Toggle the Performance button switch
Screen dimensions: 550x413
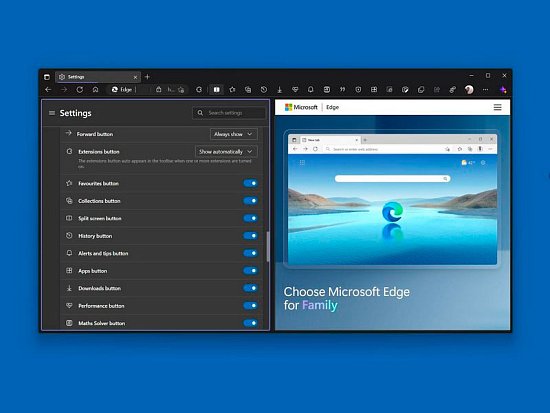pyautogui.click(x=250, y=306)
